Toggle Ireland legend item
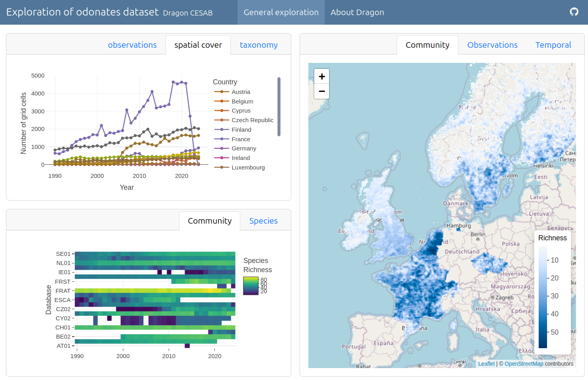Screen dimensions: 588x380 240,158
